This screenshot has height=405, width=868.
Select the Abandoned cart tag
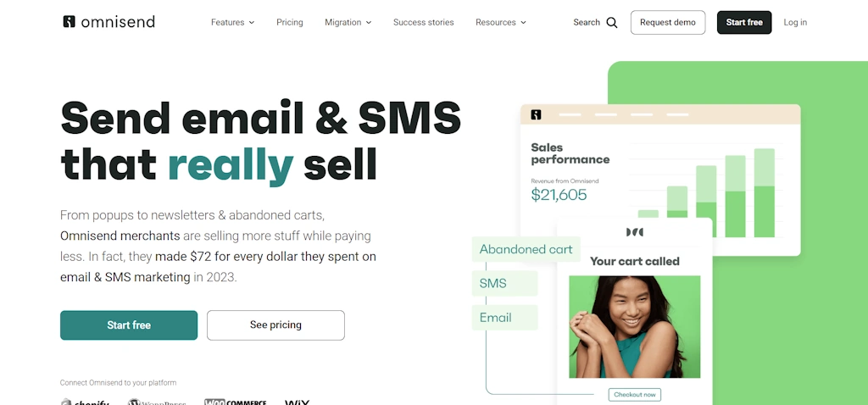(x=526, y=249)
